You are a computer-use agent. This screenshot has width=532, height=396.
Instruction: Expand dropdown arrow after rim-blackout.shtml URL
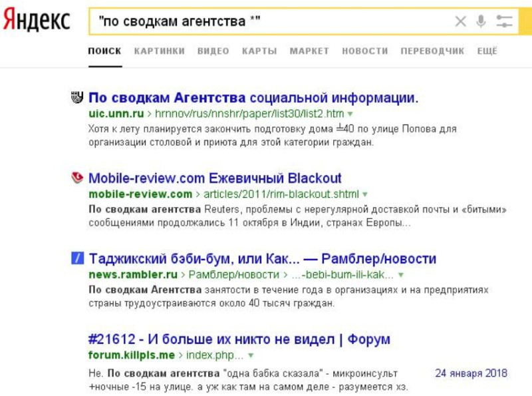[x=365, y=194]
